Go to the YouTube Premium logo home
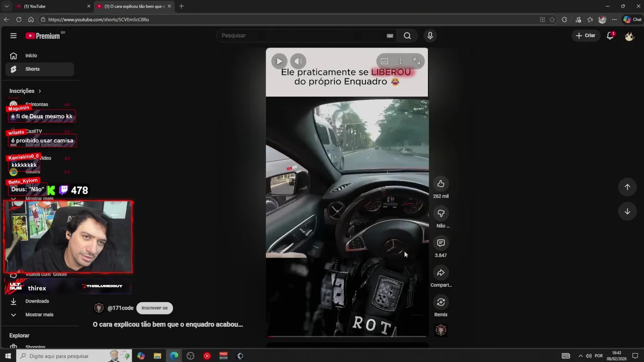644x362 pixels. [x=43, y=36]
